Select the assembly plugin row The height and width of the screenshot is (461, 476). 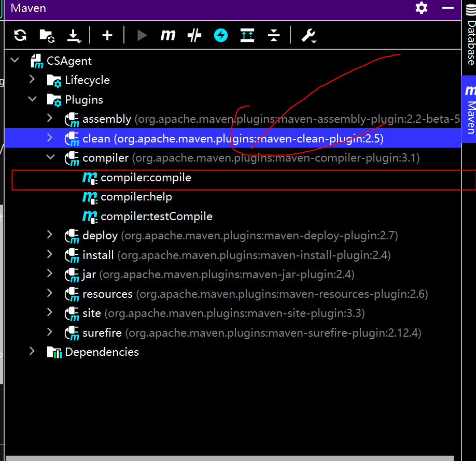point(233,119)
